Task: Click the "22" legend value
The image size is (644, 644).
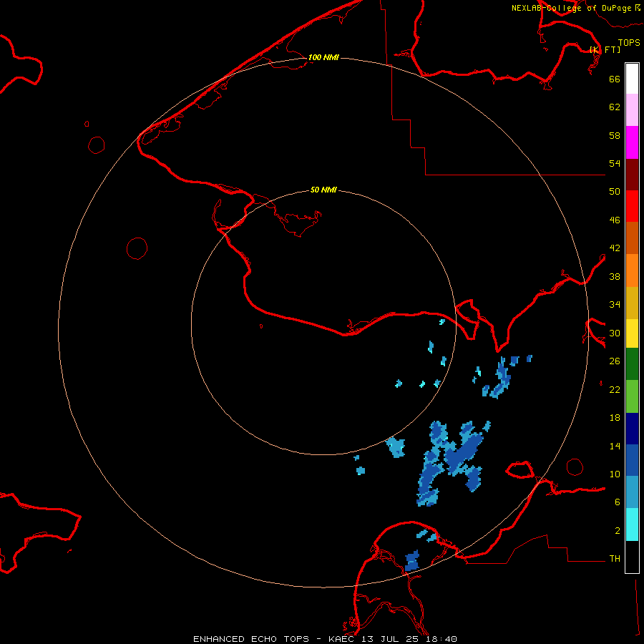Action: [615, 389]
